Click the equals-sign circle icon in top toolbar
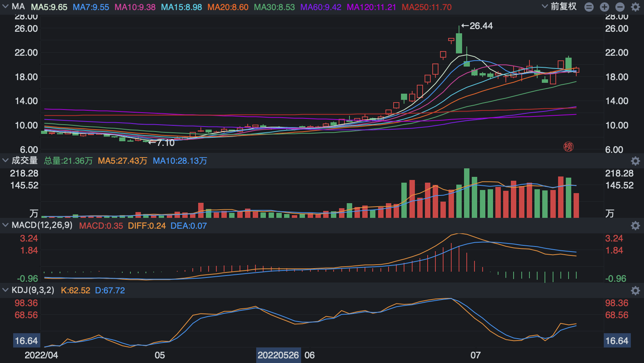The image size is (644, 363). [589, 7]
